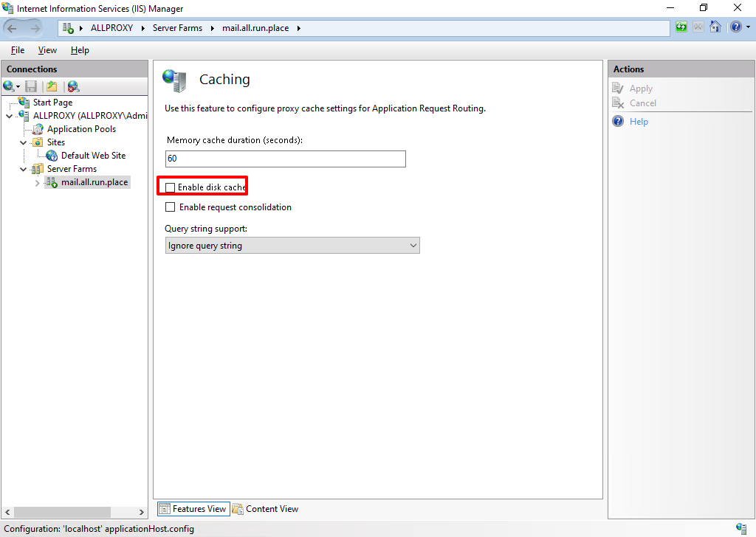Click the Delete Connection icon in Connections
The width and height of the screenshot is (756, 537).
[x=73, y=86]
